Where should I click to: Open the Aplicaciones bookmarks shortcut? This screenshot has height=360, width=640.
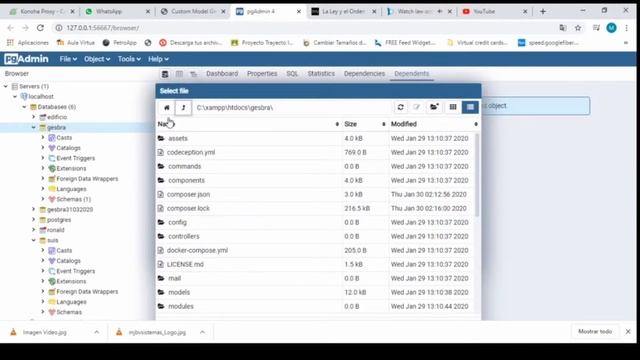pyautogui.click(x=28, y=42)
